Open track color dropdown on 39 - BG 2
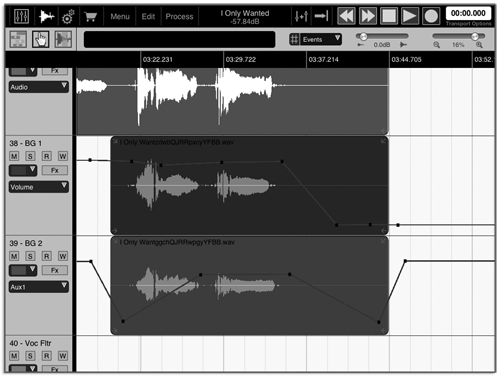Viewport: 500px width, 377px height. [23, 270]
